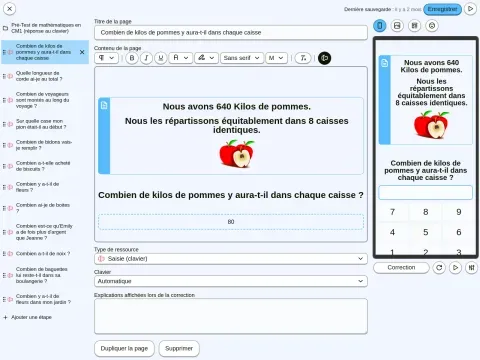
Task: Open step Combien de baguettes boulangerie
Action: click(45, 275)
